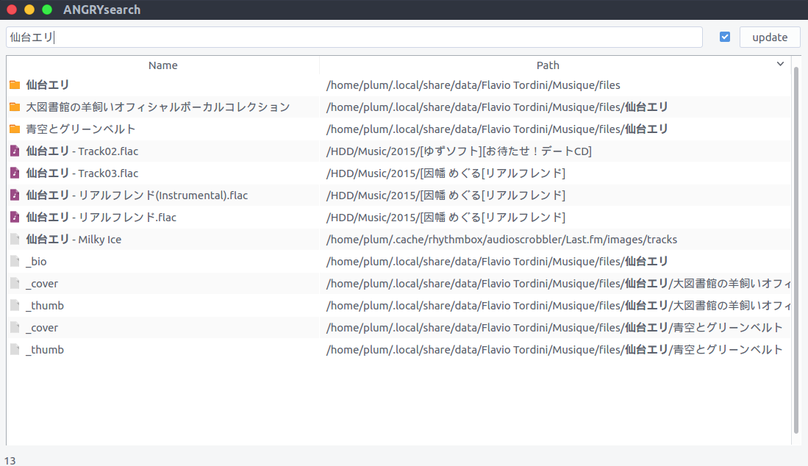This screenshot has height=466, width=808.
Task: Expand the column options arrow in header
Action: (781, 64)
